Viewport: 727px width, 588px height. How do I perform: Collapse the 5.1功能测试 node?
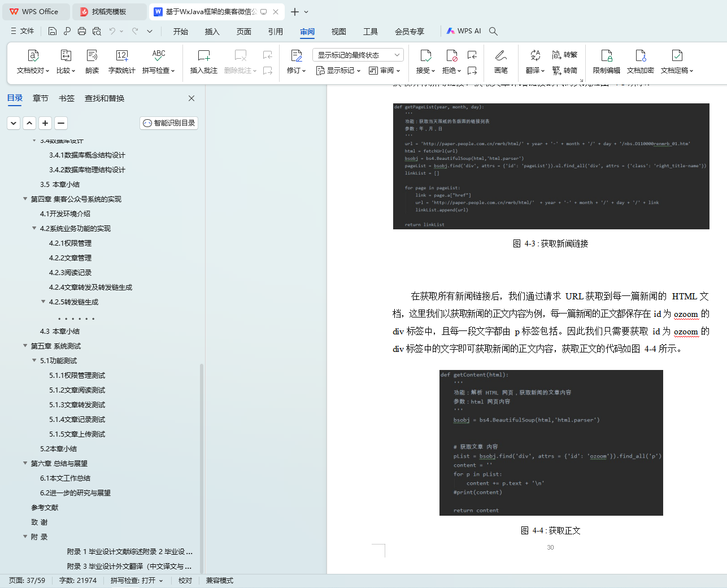coord(34,360)
